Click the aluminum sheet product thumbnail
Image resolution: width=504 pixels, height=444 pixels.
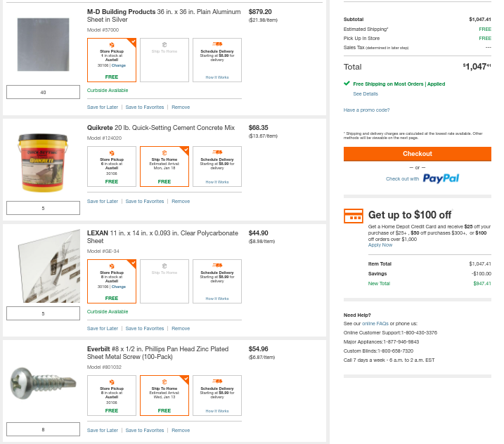click(43, 45)
